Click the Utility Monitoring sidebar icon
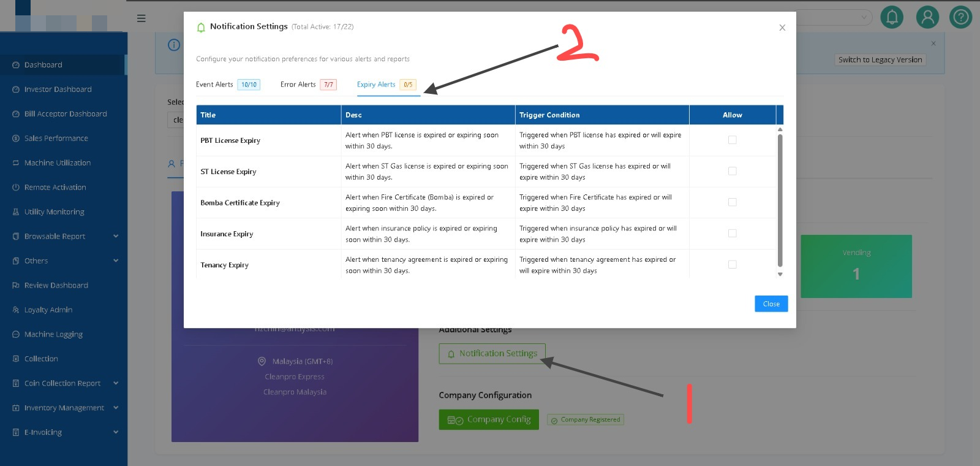This screenshot has height=466, width=980. coord(16,212)
